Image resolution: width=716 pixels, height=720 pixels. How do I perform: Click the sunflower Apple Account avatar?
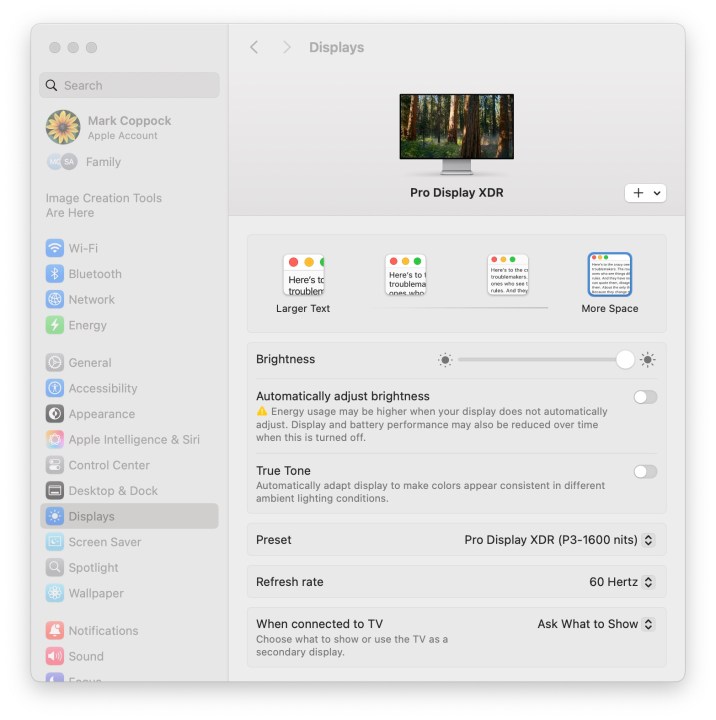coord(63,127)
